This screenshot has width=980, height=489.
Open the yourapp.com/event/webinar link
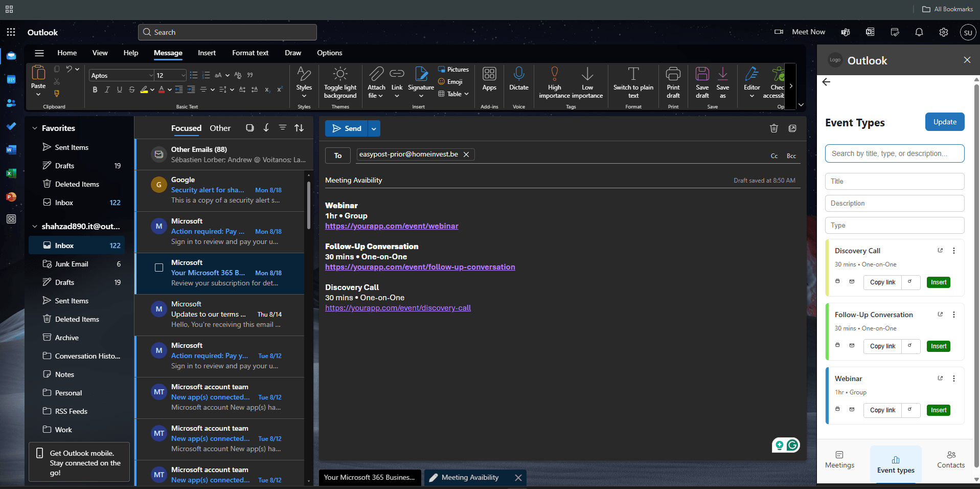coord(392,226)
